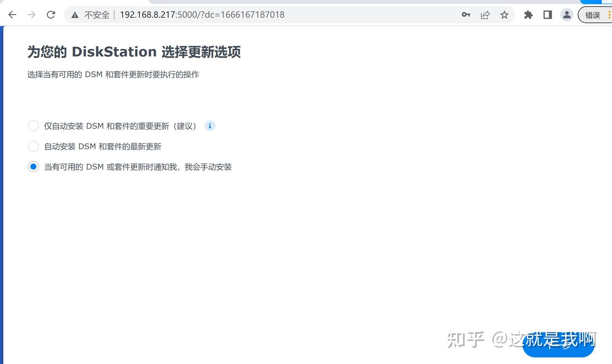Click the forward navigation arrow
The height and width of the screenshot is (364, 612).
(x=31, y=14)
